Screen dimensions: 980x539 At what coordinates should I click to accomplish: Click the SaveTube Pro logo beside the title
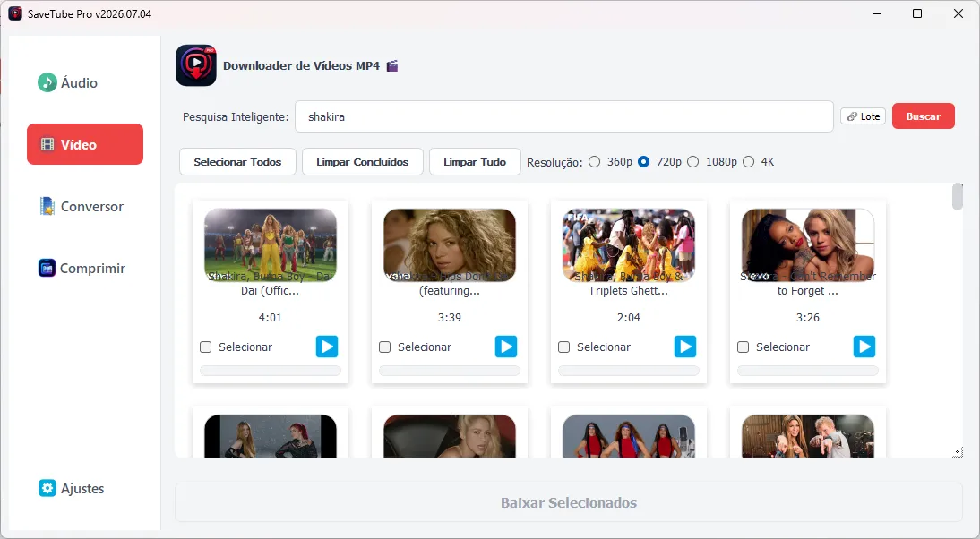click(196, 65)
